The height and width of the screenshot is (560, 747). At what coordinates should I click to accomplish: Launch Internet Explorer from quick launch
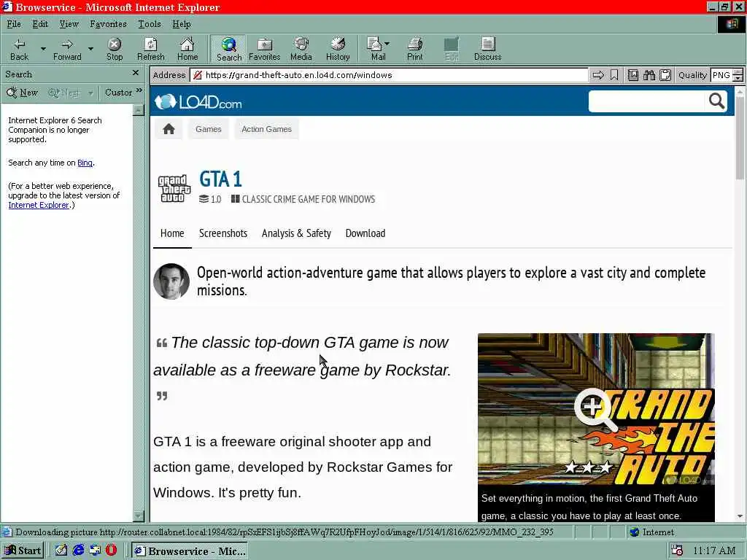[x=78, y=551]
